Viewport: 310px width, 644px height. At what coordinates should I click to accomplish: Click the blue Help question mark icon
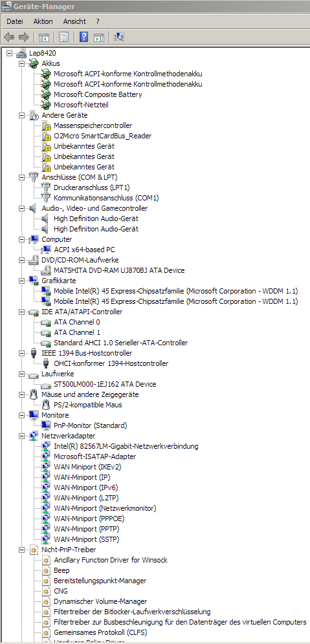click(x=83, y=38)
